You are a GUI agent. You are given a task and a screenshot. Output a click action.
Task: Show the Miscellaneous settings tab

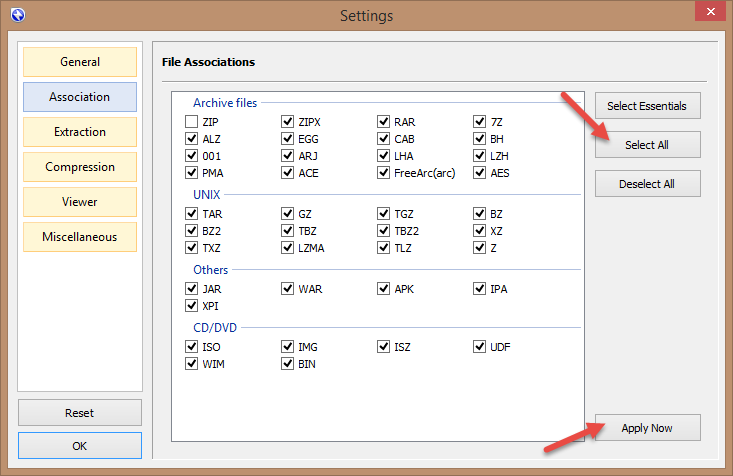tap(80, 237)
